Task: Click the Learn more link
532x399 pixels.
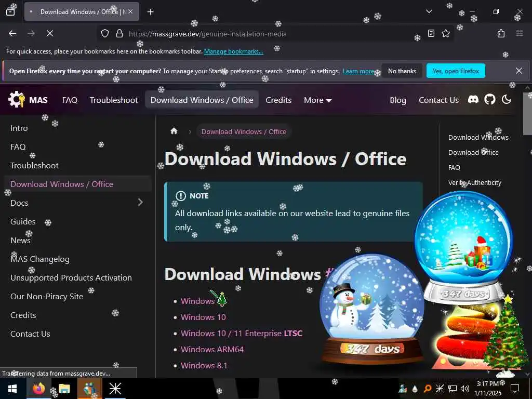Action: click(x=358, y=71)
